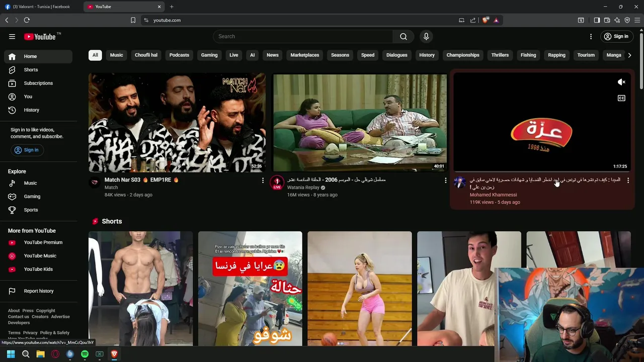Start voice search with microphone icon
This screenshot has width=644, height=362.
click(426, 36)
